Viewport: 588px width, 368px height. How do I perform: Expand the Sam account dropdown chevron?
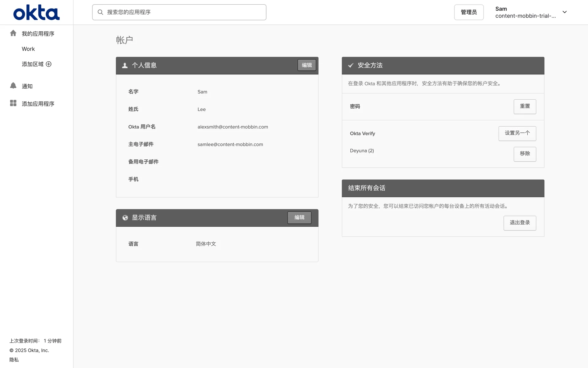click(564, 12)
